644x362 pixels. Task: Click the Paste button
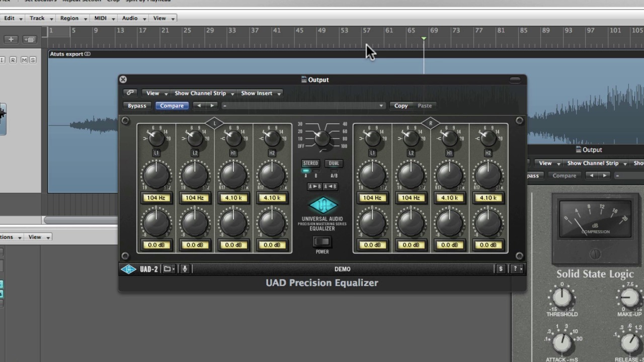425,106
